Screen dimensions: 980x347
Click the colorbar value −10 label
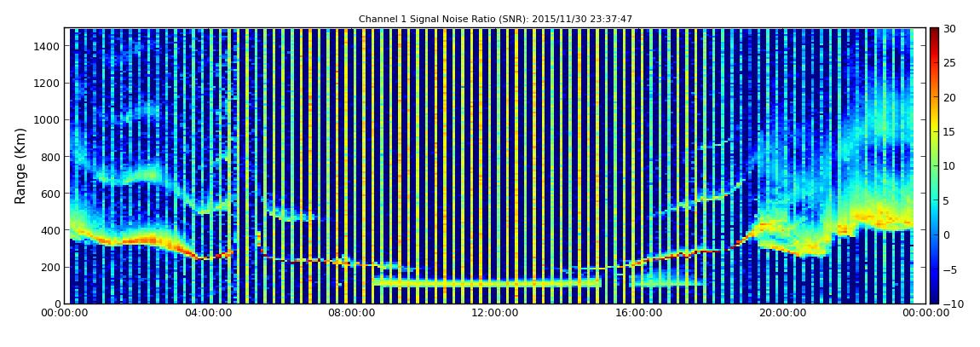pyautogui.click(x=953, y=304)
